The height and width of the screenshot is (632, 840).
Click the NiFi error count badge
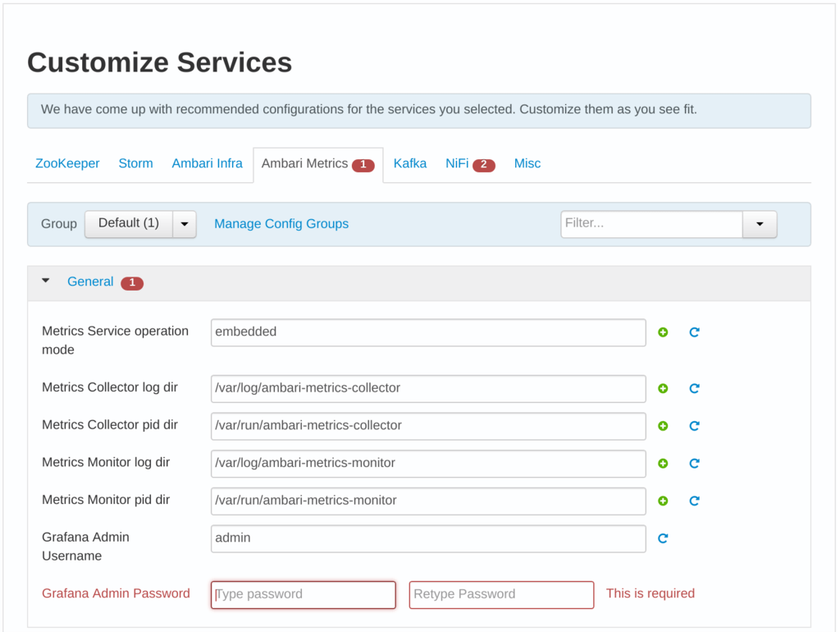point(484,165)
